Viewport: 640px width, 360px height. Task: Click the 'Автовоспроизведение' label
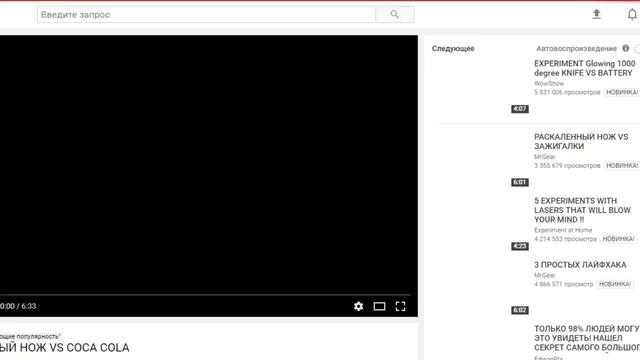[x=576, y=49]
